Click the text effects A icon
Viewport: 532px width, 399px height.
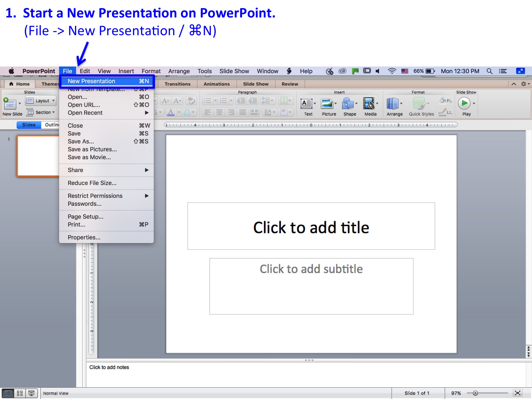tap(187, 112)
